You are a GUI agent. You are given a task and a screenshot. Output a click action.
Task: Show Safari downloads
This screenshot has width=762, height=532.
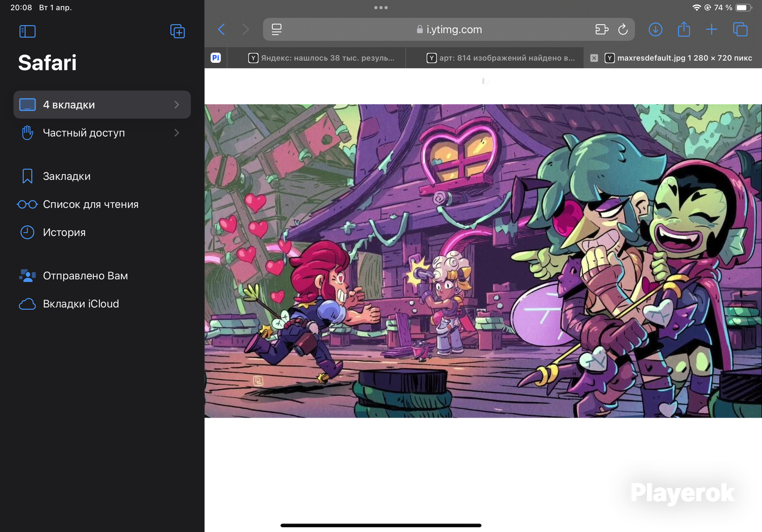[x=656, y=29]
